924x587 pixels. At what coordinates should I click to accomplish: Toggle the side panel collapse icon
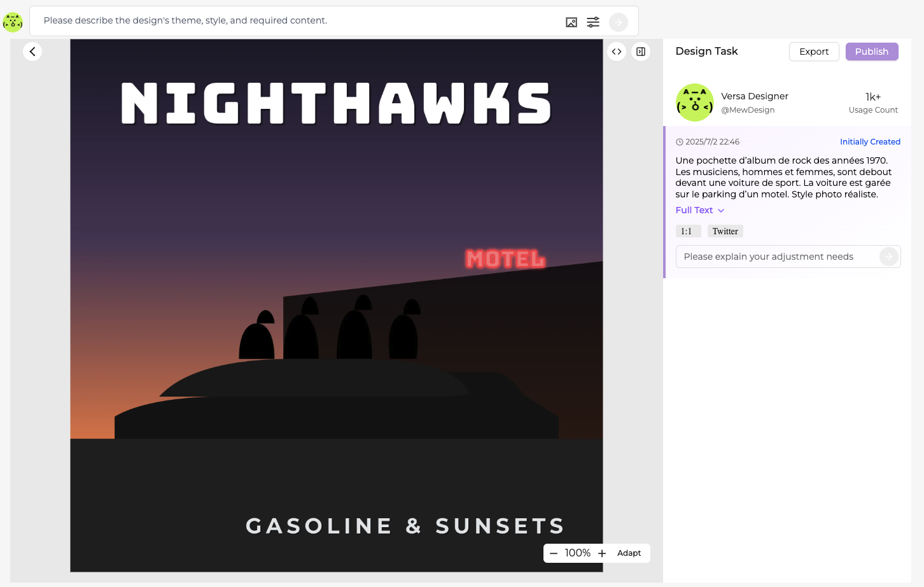[641, 52]
